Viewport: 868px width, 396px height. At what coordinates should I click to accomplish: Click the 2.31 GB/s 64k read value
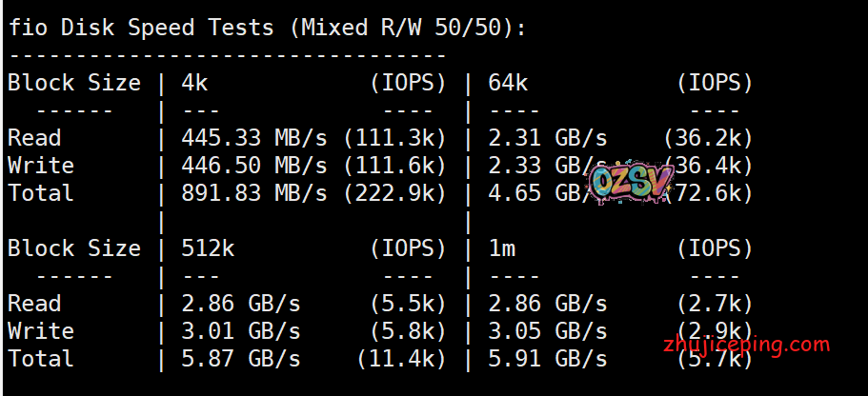tap(547, 139)
